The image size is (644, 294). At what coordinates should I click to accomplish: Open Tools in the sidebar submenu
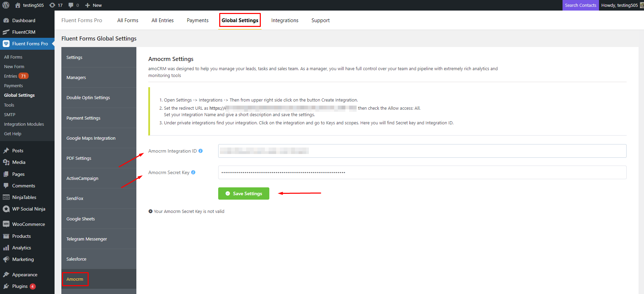click(x=9, y=105)
